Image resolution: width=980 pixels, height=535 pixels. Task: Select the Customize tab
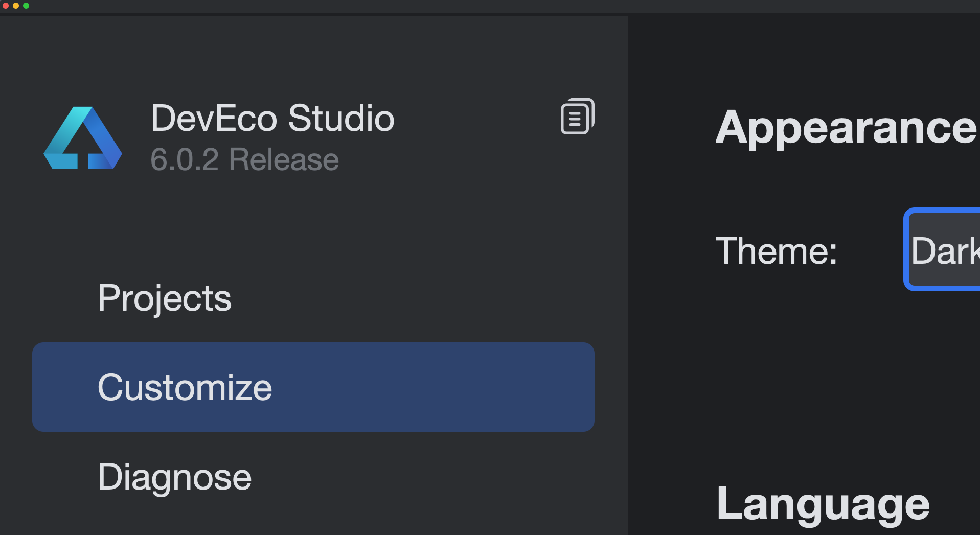185,387
